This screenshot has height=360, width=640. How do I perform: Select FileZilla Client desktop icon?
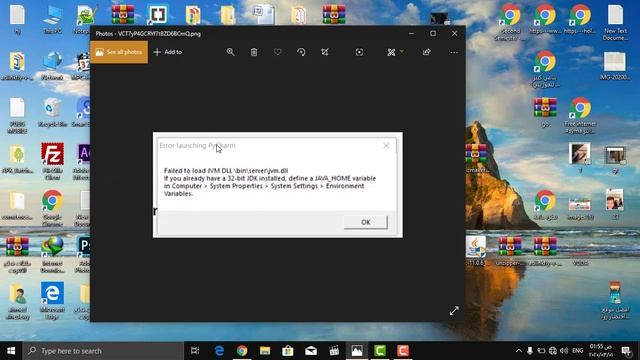coord(52,161)
